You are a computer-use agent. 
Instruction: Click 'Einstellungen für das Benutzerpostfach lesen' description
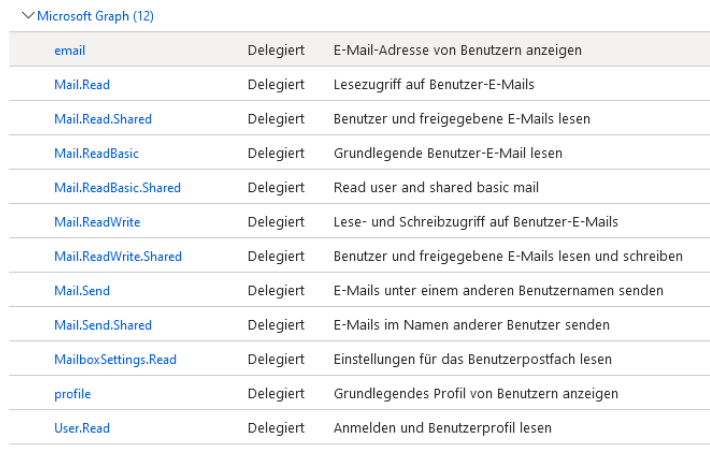pos(472,359)
